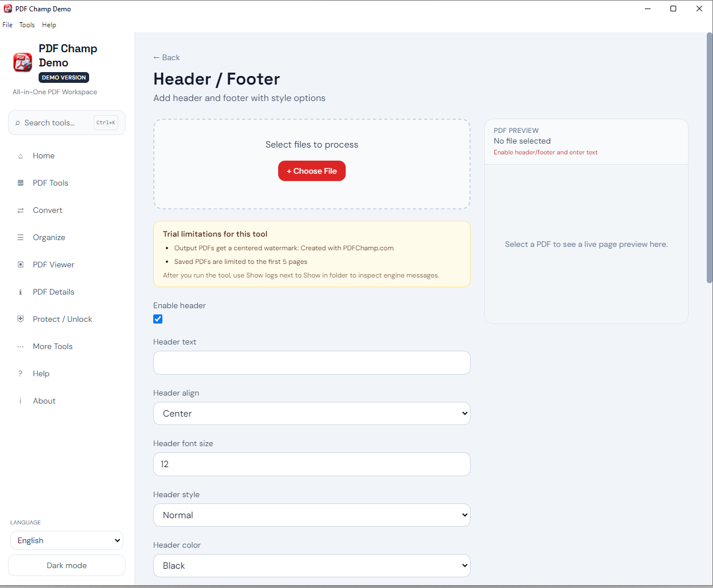Image resolution: width=713 pixels, height=588 pixels.
Task: Click 'Saved PDFs are limited to the first 5 pages' text
Action: click(x=241, y=262)
